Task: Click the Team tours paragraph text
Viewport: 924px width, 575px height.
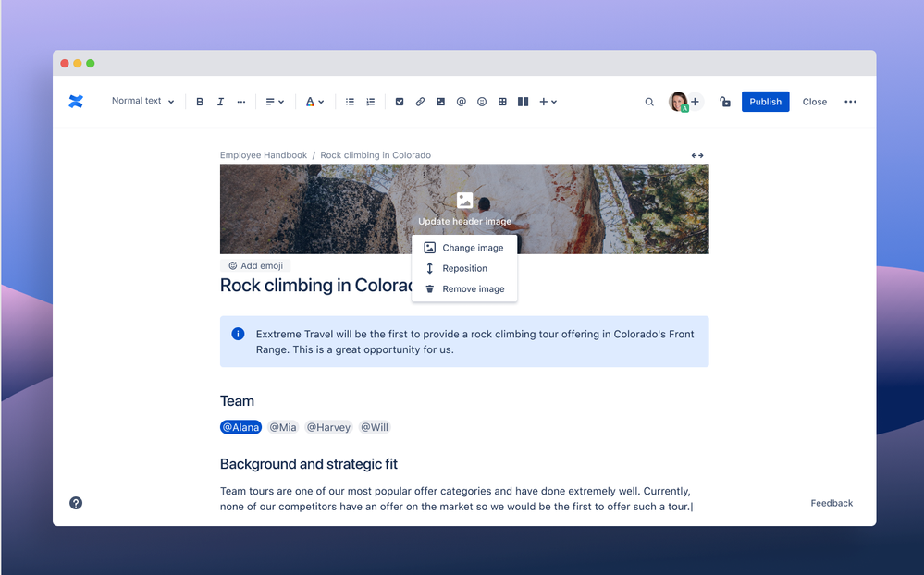Action: (456, 498)
